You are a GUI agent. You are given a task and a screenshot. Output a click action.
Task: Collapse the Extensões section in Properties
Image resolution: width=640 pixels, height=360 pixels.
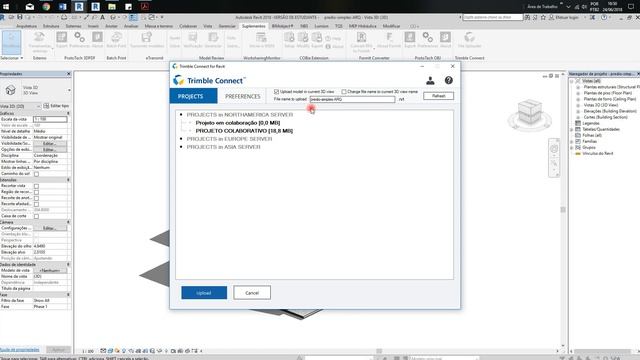68,180
